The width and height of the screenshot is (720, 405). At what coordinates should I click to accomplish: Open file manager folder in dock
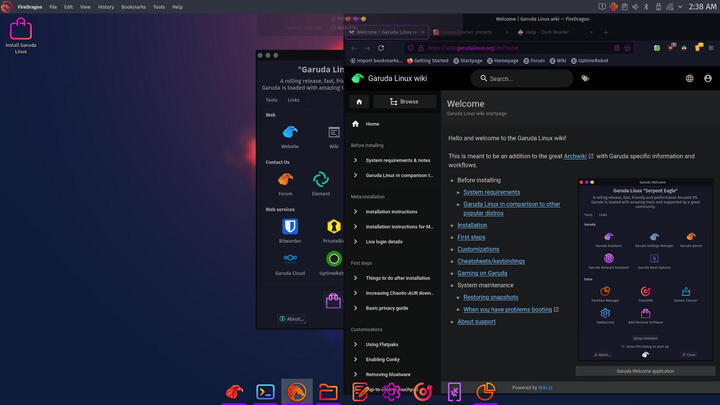pyautogui.click(x=328, y=392)
